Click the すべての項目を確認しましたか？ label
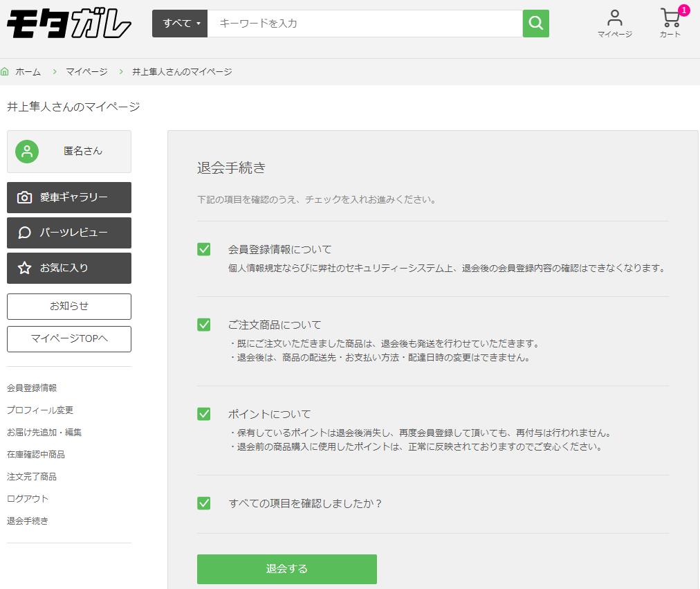This screenshot has height=589, width=700. tap(305, 503)
